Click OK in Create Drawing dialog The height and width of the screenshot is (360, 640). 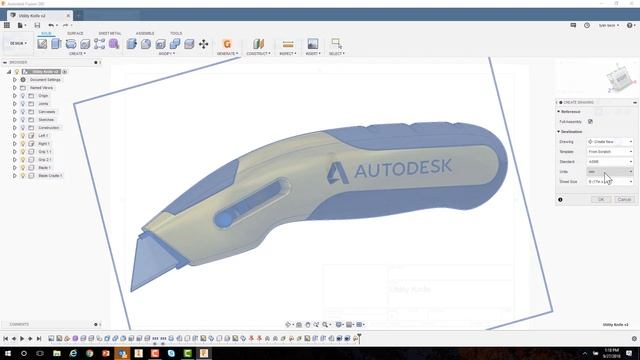601,200
